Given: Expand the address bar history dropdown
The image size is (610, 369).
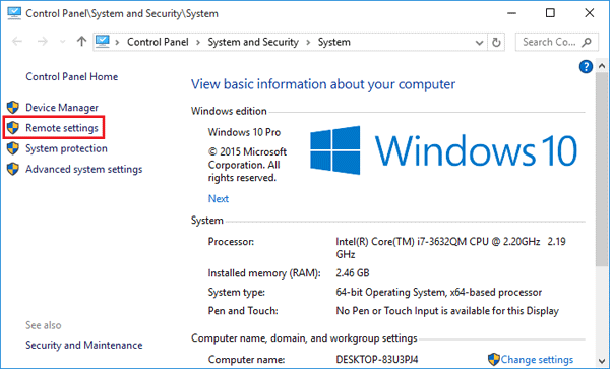Looking at the screenshot, I should tap(479, 43).
